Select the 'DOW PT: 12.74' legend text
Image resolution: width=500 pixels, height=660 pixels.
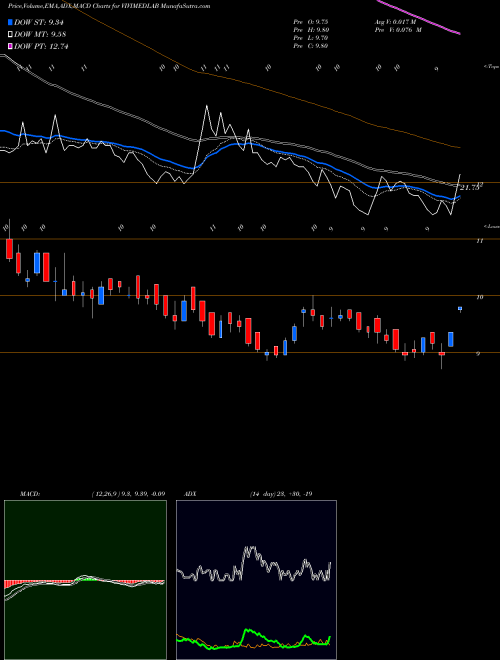pyautogui.click(x=42, y=46)
